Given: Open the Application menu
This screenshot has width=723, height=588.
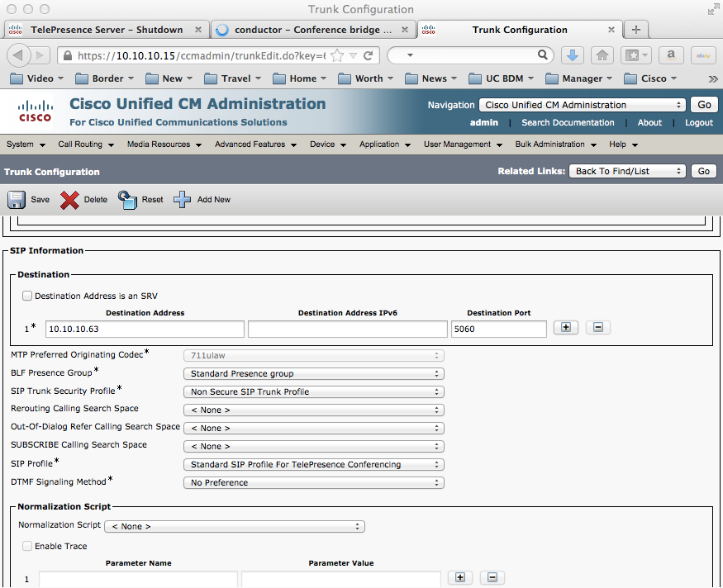Looking at the screenshot, I should (385, 145).
